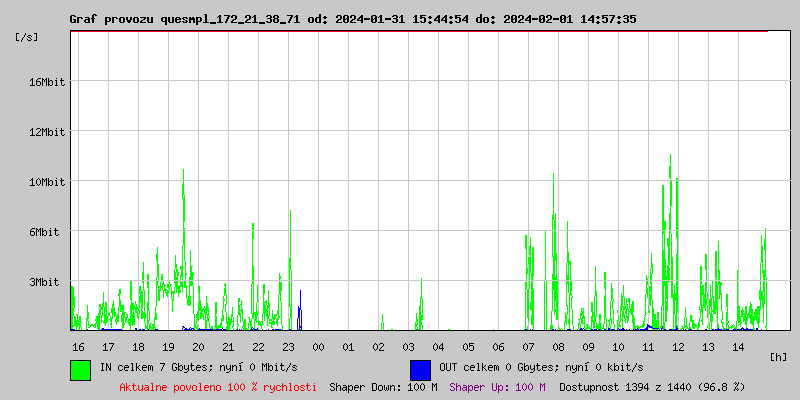Image resolution: width=800 pixels, height=400 pixels.
Task: Click the 19 hour marker on x-axis
Action: pyautogui.click(x=168, y=347)
